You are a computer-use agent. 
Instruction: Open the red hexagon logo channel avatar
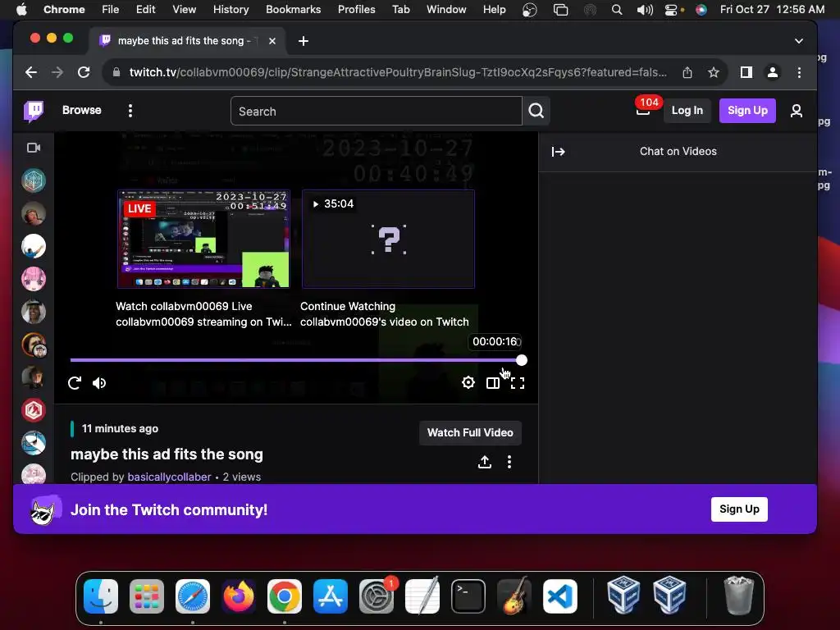(x=34, y=410)
